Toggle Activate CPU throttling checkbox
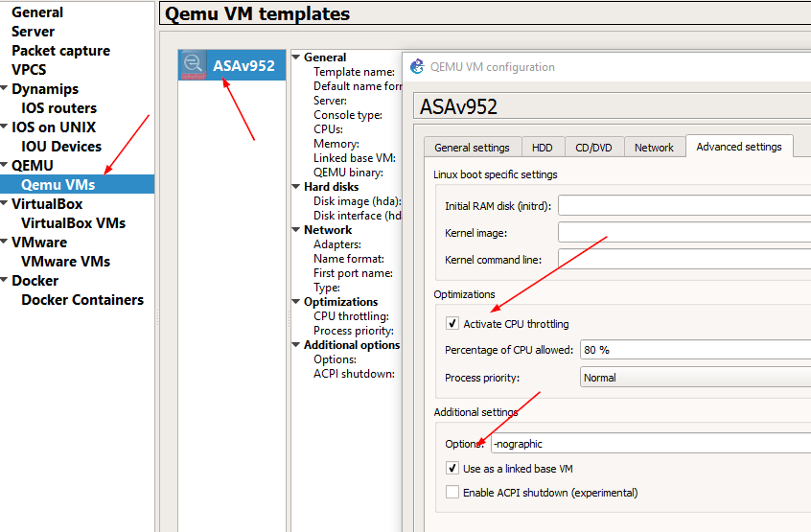Viewport: 811px width, 532px height. click(x=452, y=324)
